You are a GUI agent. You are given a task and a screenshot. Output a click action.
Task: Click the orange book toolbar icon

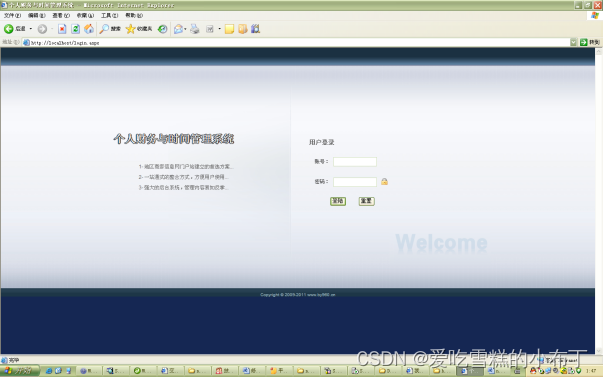pos(243,29)
